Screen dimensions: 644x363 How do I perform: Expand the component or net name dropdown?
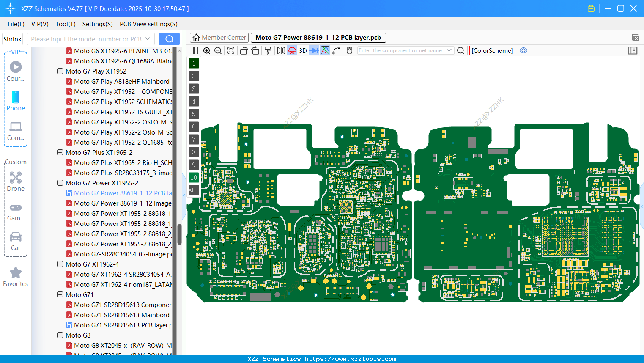pyautogui.click(x=450, y=50)
